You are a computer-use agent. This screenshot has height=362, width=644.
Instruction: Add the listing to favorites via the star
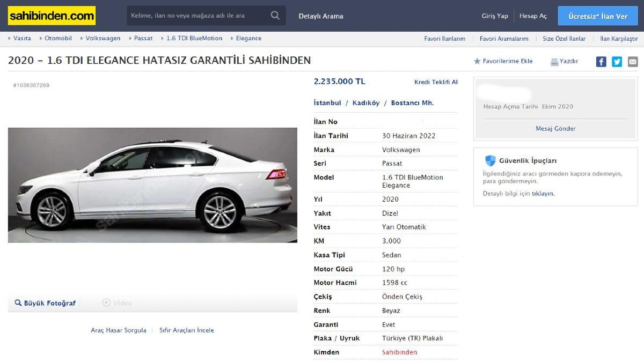[477, 61]
